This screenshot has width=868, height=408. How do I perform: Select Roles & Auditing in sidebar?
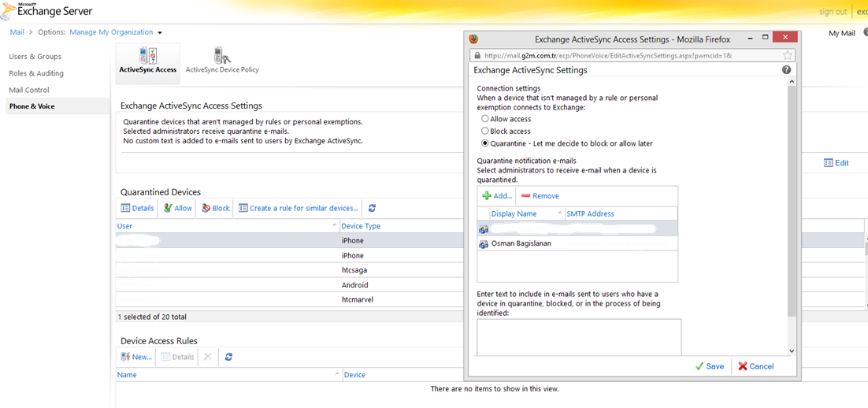click(36, 73)
